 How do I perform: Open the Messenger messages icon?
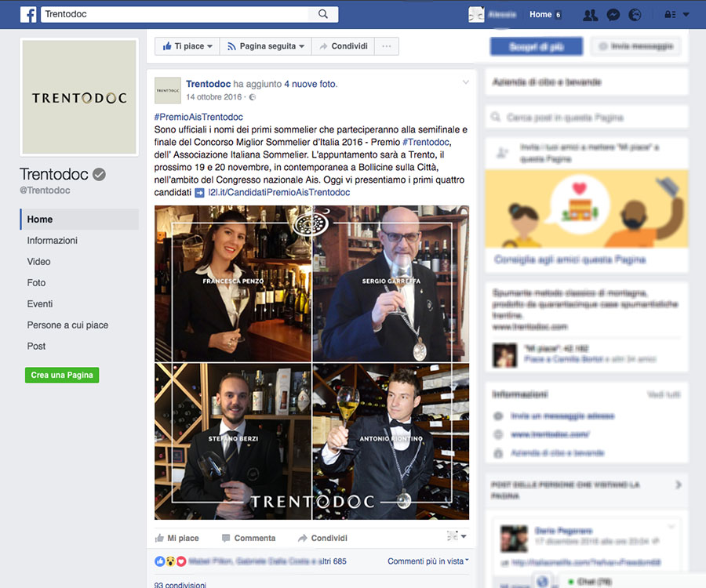[x=613, y=15]
